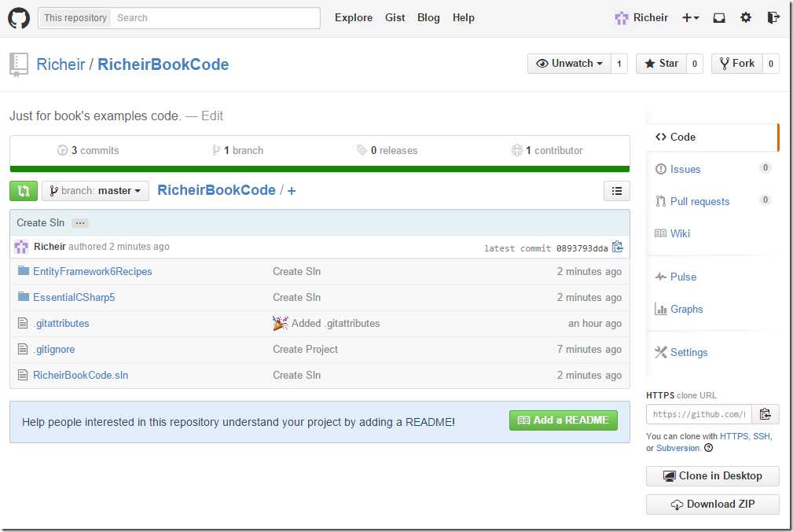
Task: Open the .gitignore file
Action: [54, 350]
